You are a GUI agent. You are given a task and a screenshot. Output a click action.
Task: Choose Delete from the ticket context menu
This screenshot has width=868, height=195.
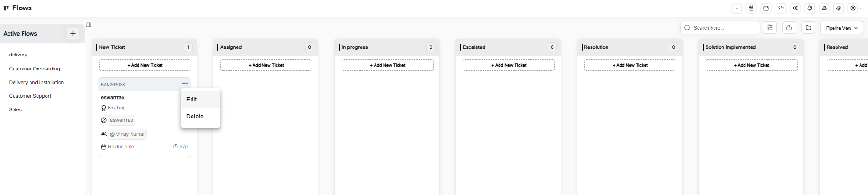tap(195, 117)
